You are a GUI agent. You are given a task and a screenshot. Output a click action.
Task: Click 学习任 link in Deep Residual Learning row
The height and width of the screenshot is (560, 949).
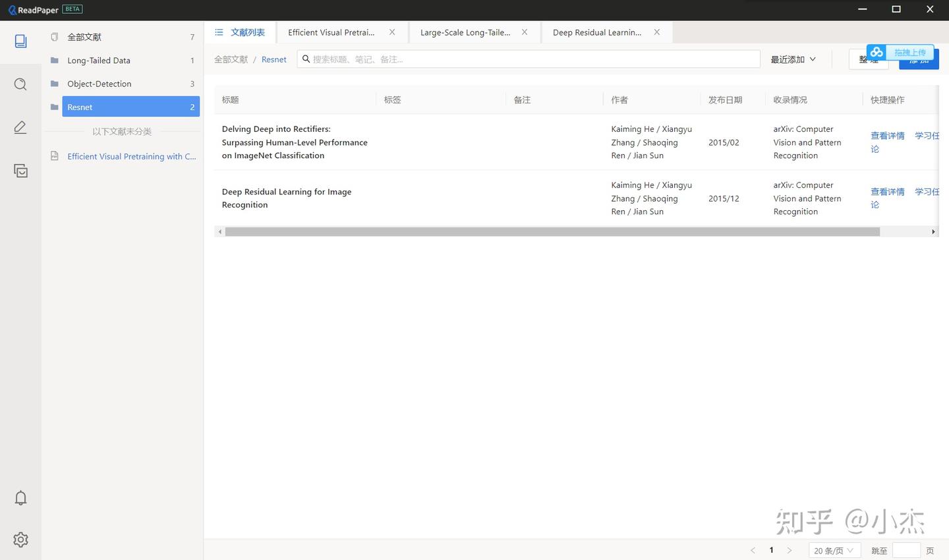(927, 192)
